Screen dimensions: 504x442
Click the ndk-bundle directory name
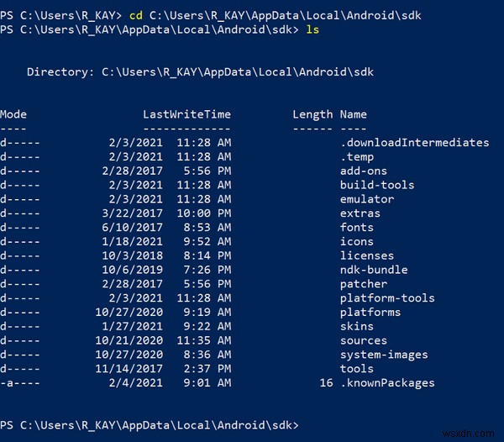coord(374,270)
